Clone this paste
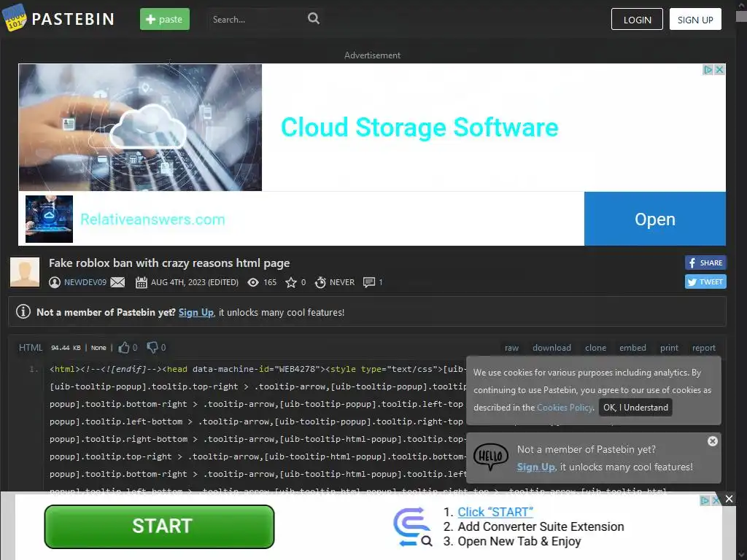The width and height of the screenshot is (747, 560). click(595, 348)
